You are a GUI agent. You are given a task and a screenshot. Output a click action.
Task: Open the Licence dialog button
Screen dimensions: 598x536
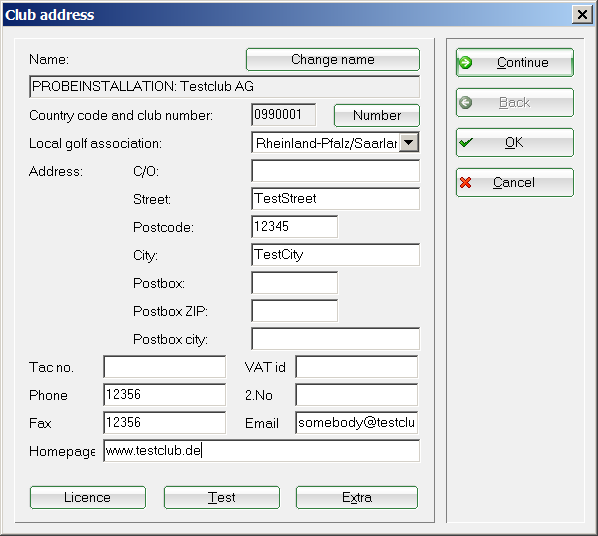tap(88, 497)
